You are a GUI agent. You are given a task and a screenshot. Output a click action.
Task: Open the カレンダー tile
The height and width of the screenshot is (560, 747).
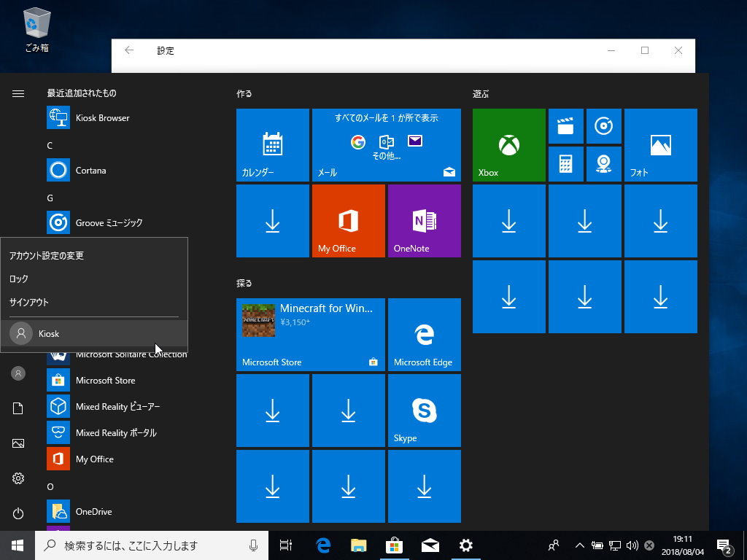click(273, 145)
